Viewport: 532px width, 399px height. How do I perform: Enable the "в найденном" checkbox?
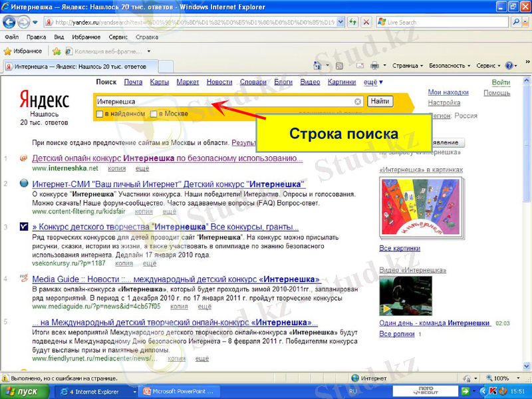[100, 114]
